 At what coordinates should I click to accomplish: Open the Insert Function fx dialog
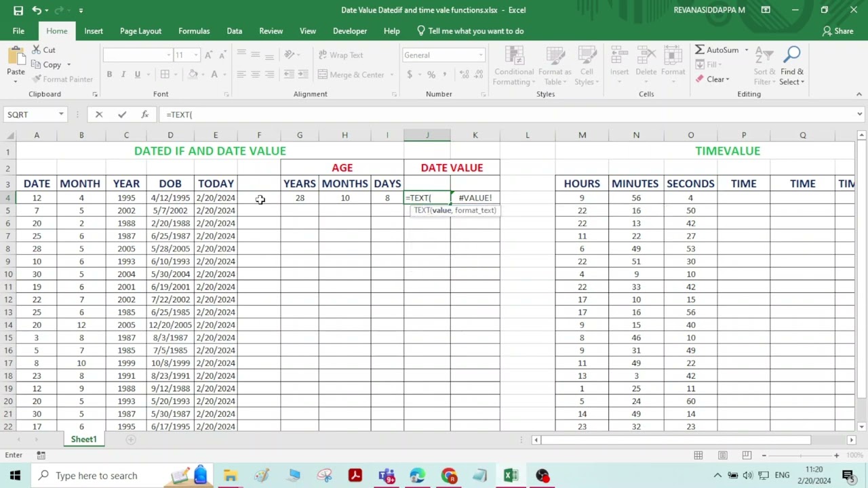(144, 115)
